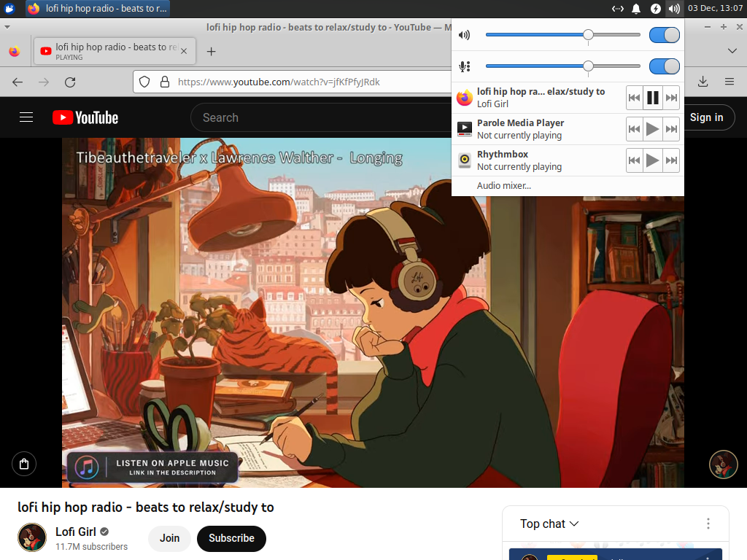Skip to next track in Rhythmbox
747x560 pixels.
[670, 160]
